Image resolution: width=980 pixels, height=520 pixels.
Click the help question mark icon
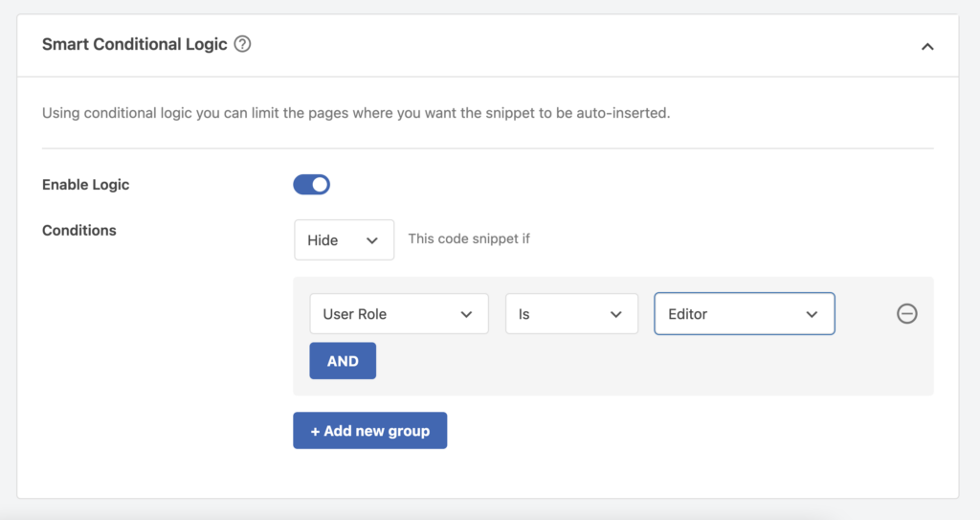[x=242, y=44]
